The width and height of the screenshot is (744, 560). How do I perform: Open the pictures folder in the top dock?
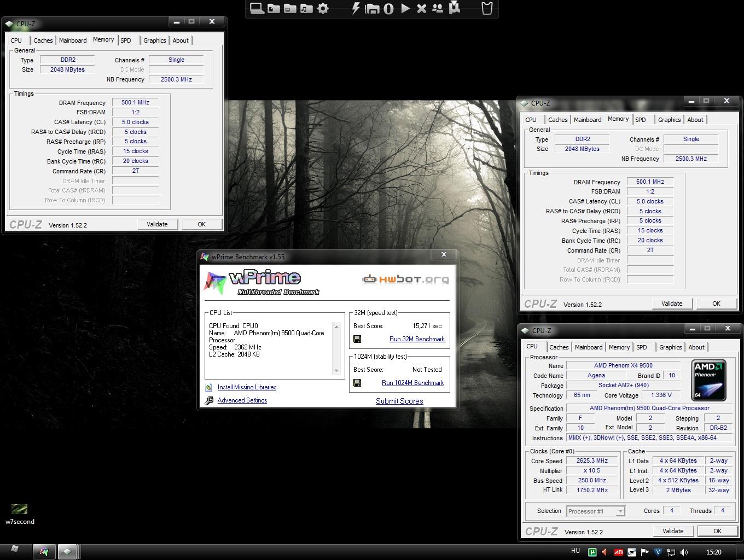click(290, 8)
